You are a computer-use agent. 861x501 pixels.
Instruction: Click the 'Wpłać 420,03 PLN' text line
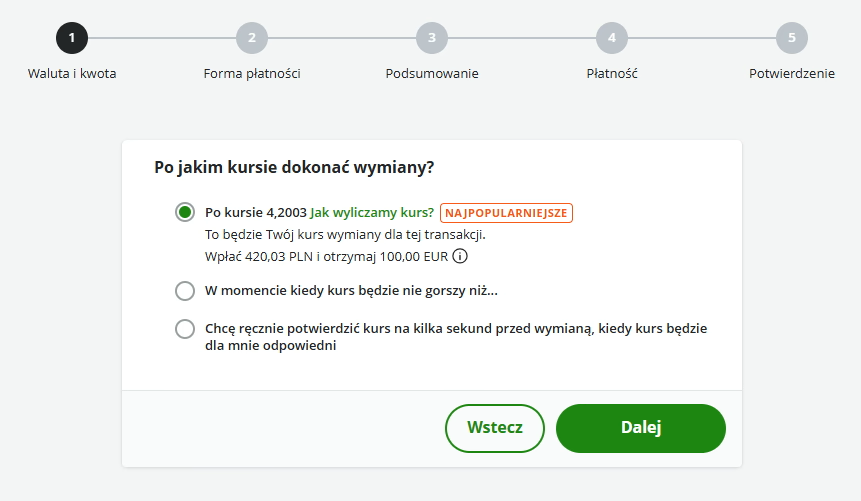327,256
